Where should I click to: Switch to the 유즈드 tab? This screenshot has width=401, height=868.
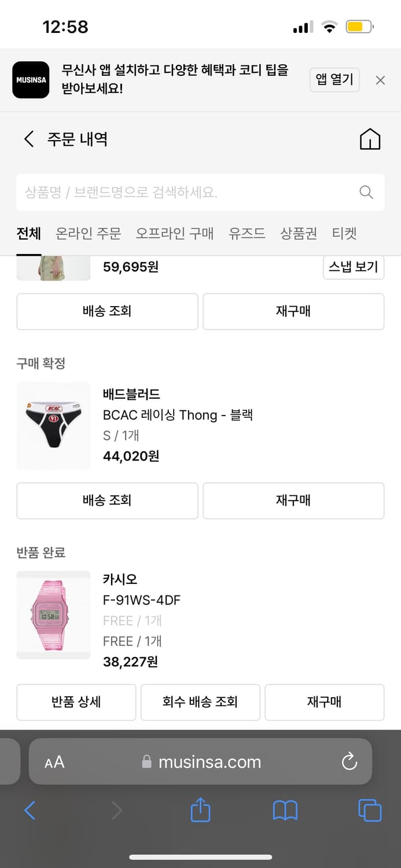[x=247, y=233]
